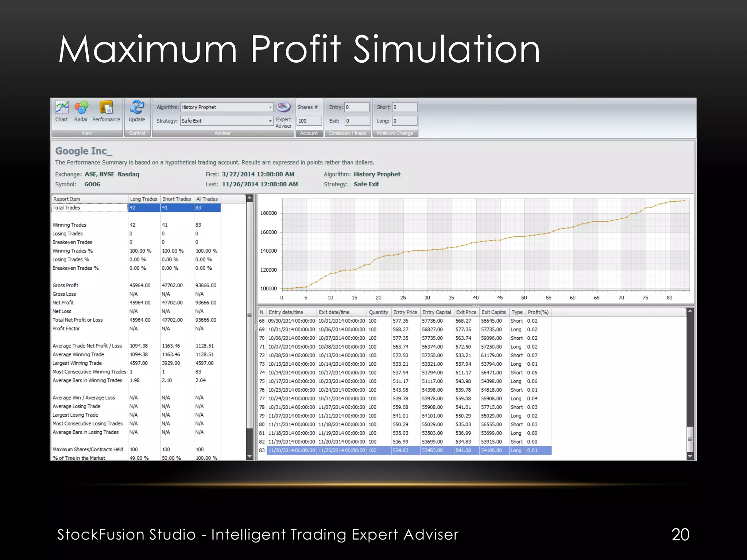Open the Radar view icon
The width and height of the screenshot is (747, 560).
coord(81,111)
